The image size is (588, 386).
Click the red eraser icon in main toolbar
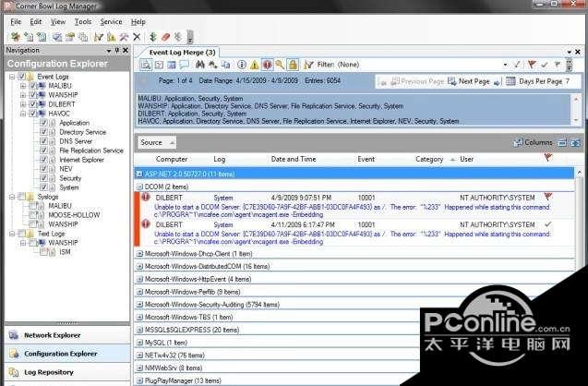pyautogui.click(x=165, y=37)
